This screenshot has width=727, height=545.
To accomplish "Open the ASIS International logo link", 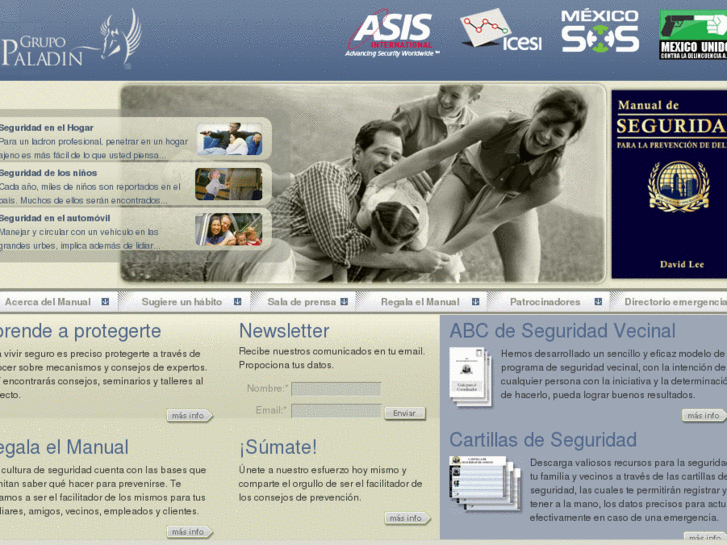I will (x=393, y=35).
